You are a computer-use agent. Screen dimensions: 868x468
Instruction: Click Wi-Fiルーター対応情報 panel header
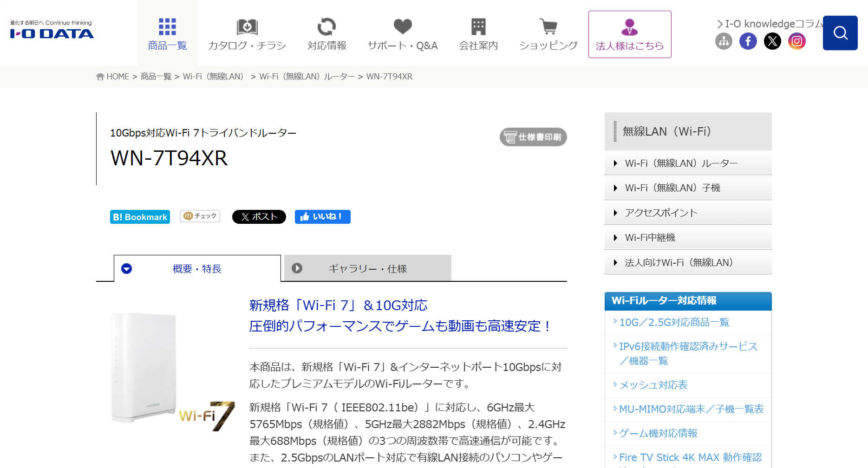click(x=688, y=301)
